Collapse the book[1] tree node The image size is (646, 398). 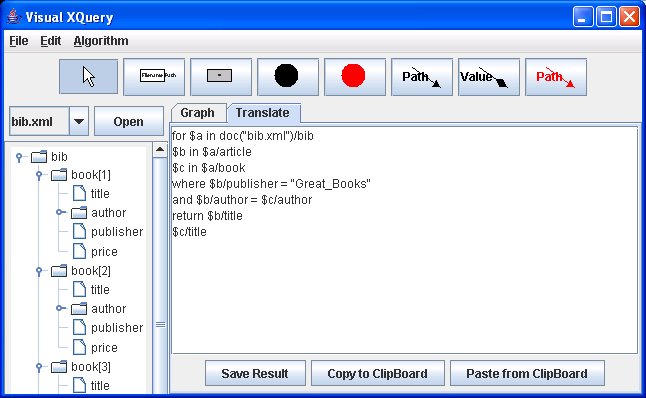pyautogui.click(x=39, y=175)
